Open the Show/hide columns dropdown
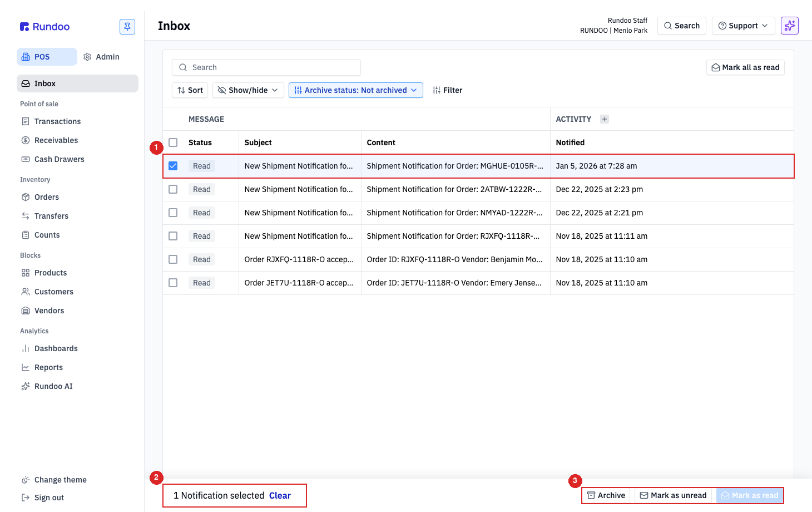The image size is (812, 512). [x=248, y=90]
